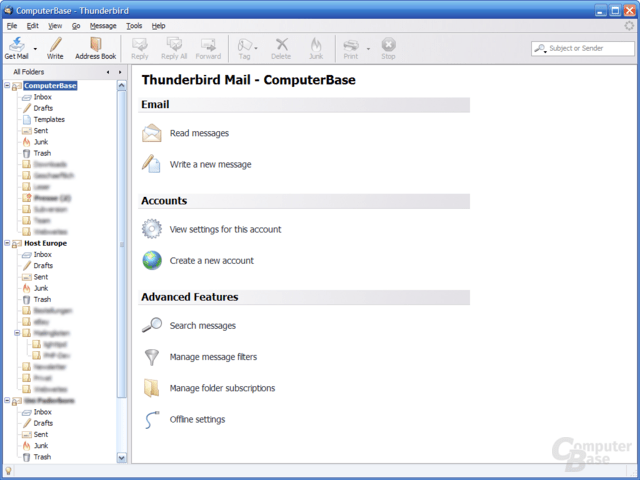Click the Stop toolbar icon

(x=388, y=44)
